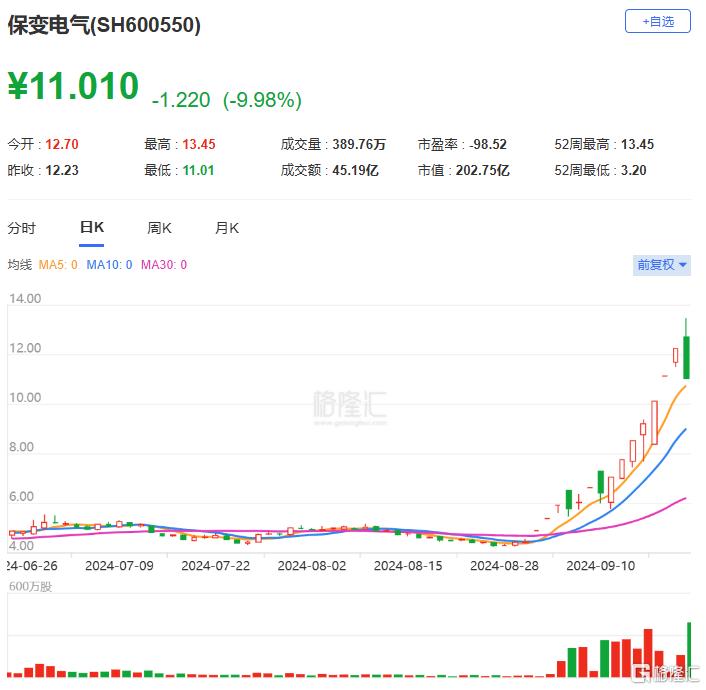Click the stock title 保变电气(SH600550)
The image size is (706, 690).
point(104,25)
